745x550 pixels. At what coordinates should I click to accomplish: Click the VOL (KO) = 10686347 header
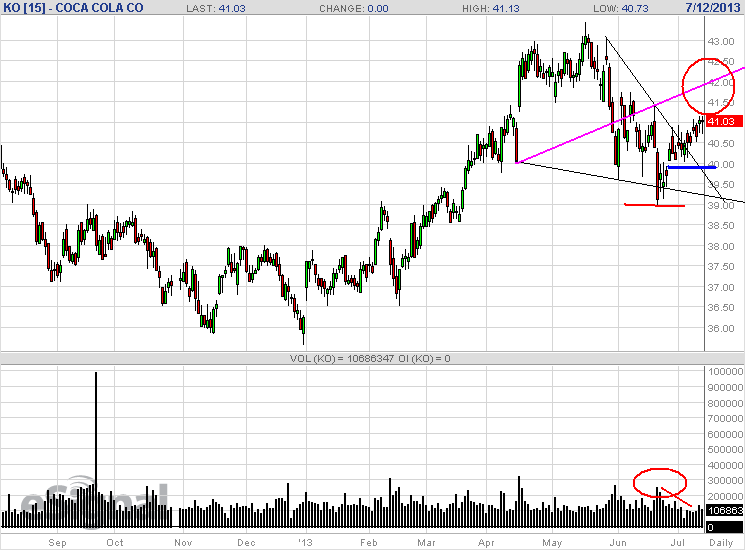coord(342,359)
